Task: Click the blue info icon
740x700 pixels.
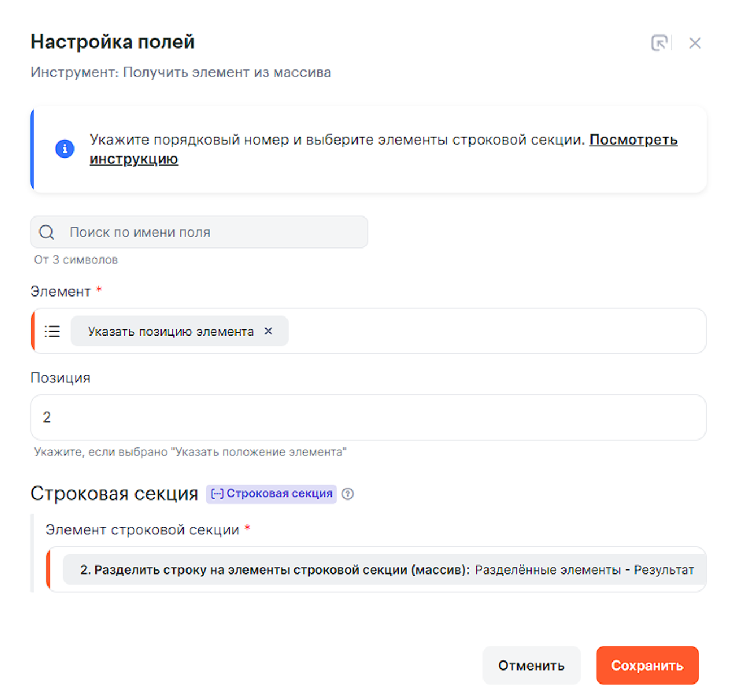Action: pyautogui.click(x=64, y=149)
